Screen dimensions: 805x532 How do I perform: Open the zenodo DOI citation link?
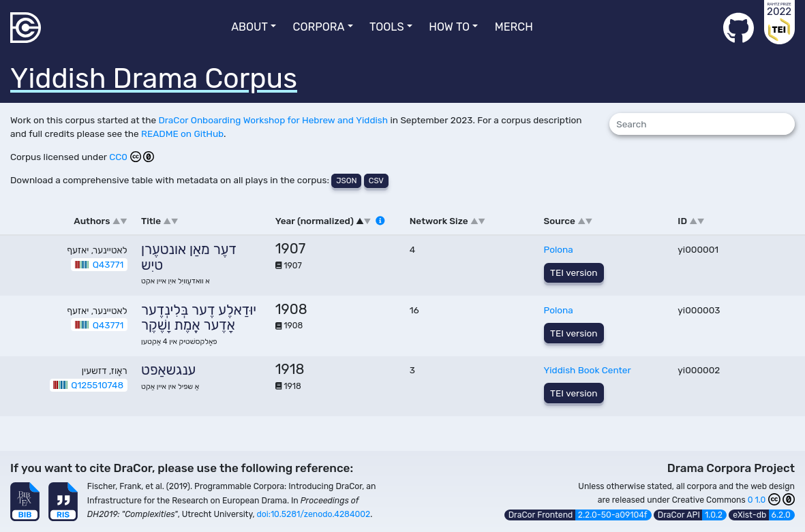click(x=313, y=514)
